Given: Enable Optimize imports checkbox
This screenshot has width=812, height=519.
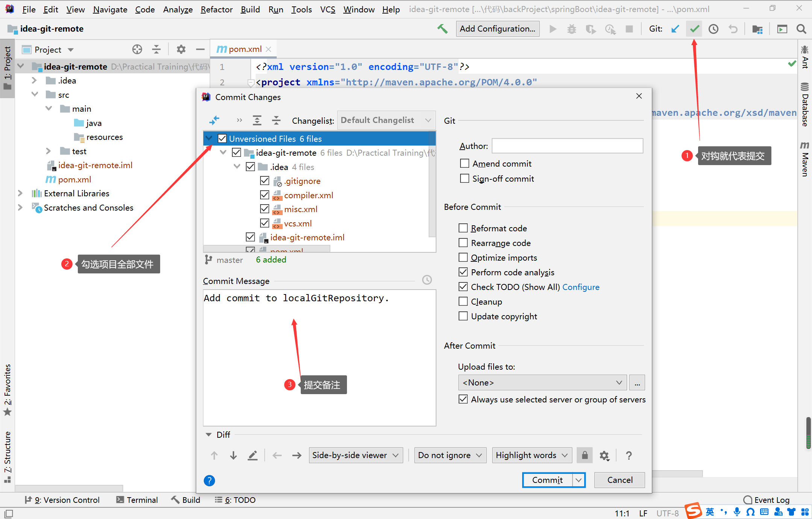Looking at the screenshot, I should click(x=463, y=258).
